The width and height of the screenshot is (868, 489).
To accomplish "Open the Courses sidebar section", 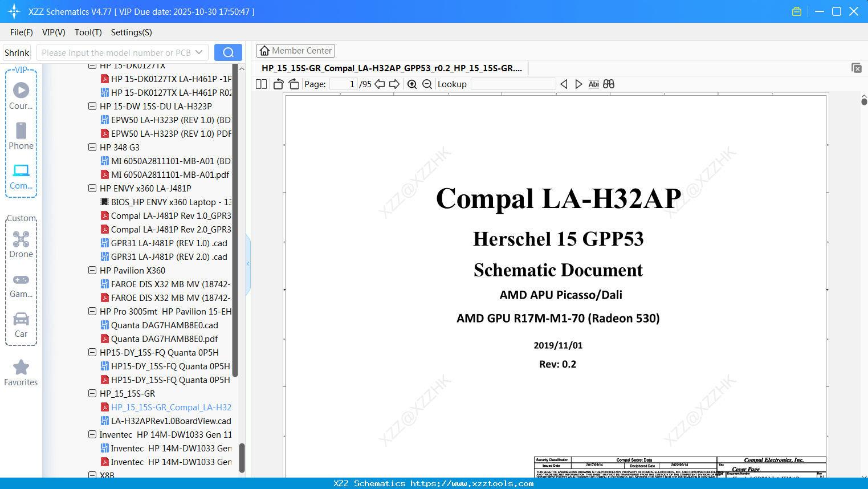I will coord(21,96).
